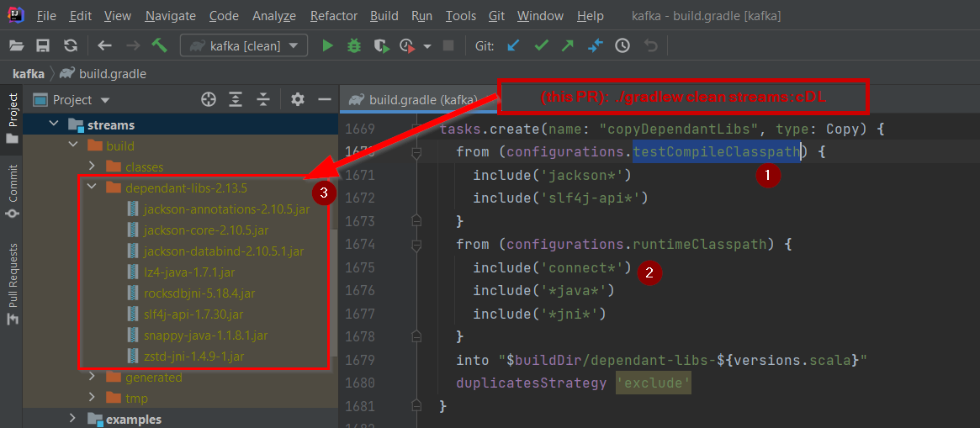Navigate forward with right arrow

133,45
